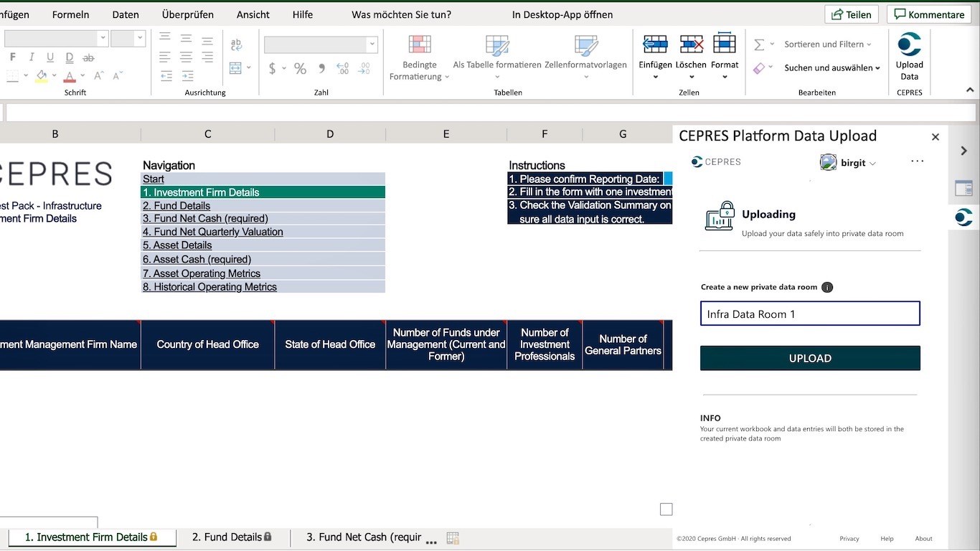
Task: Increase the font size
Action: 99,75
